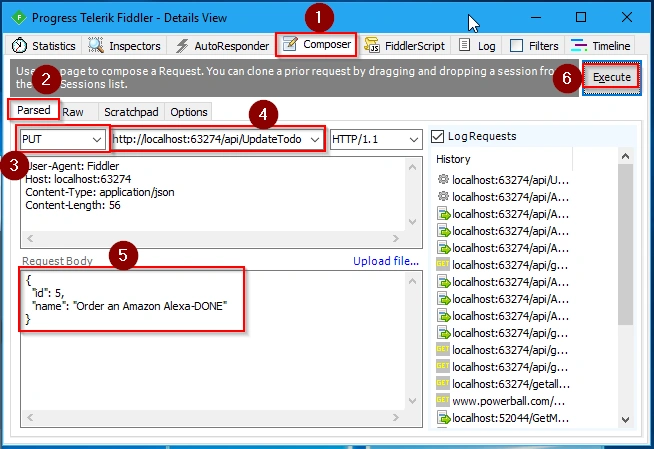The height and width of the screenshot is (449, 654).
Task: Select history entry localhost:63274/api/U...
Action: coord(510,180)
